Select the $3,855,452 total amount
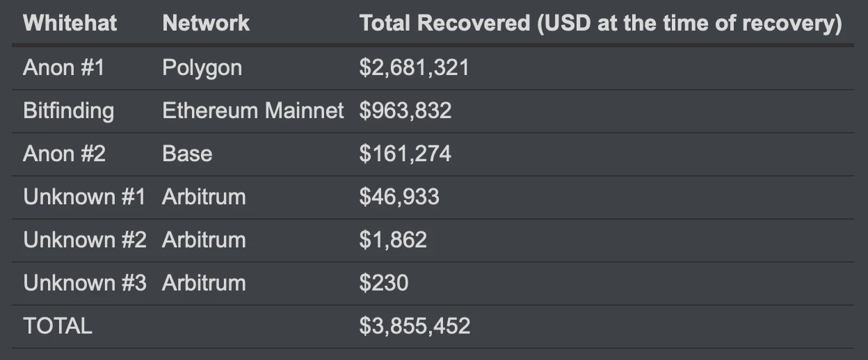 415,326
